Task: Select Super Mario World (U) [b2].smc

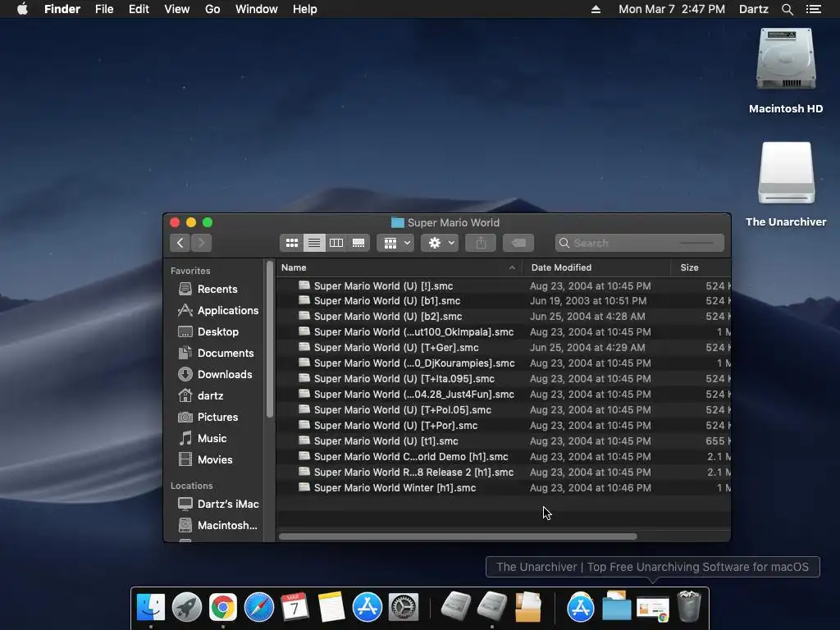Action: [x=504, y=317]
